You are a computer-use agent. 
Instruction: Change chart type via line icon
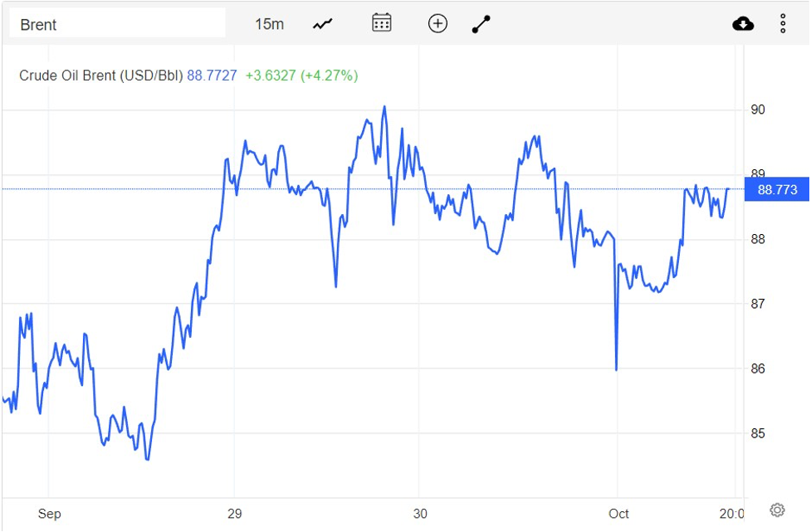(x=322, y=24)
